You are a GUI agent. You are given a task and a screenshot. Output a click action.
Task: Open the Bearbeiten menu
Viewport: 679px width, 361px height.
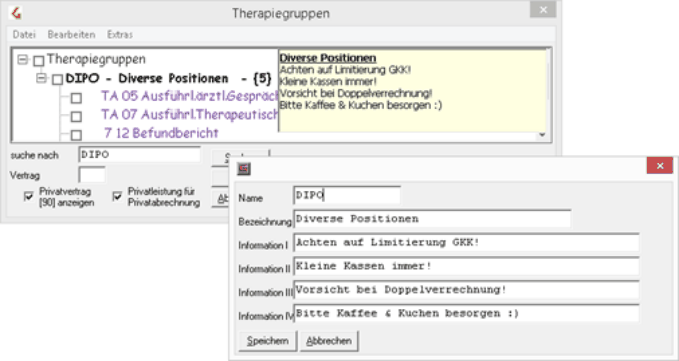pyautogui.click(x=71, y=35)
